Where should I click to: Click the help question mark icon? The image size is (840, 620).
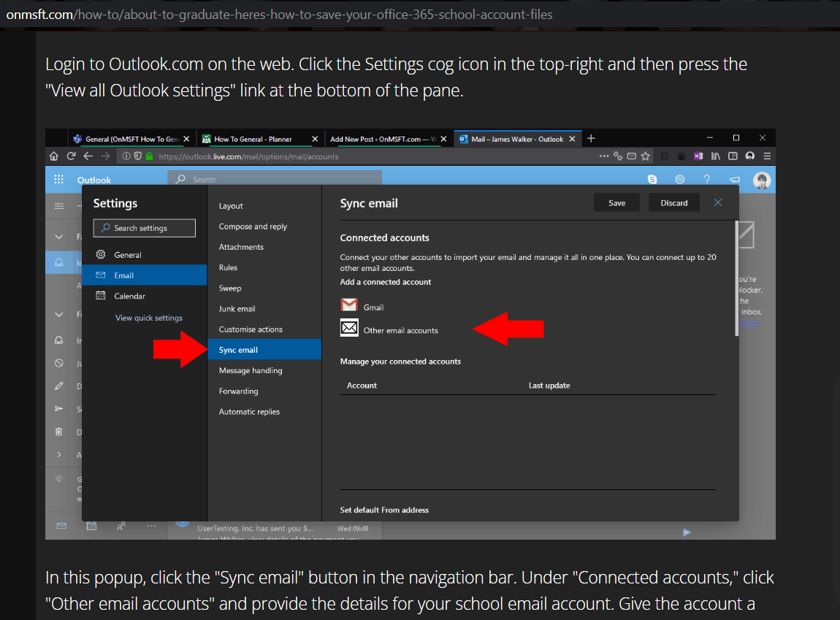pyautogui.click(x=707, y=180)
